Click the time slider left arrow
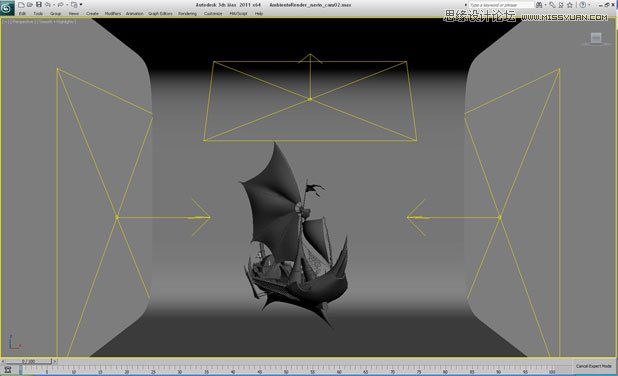 tap(3, 361)
